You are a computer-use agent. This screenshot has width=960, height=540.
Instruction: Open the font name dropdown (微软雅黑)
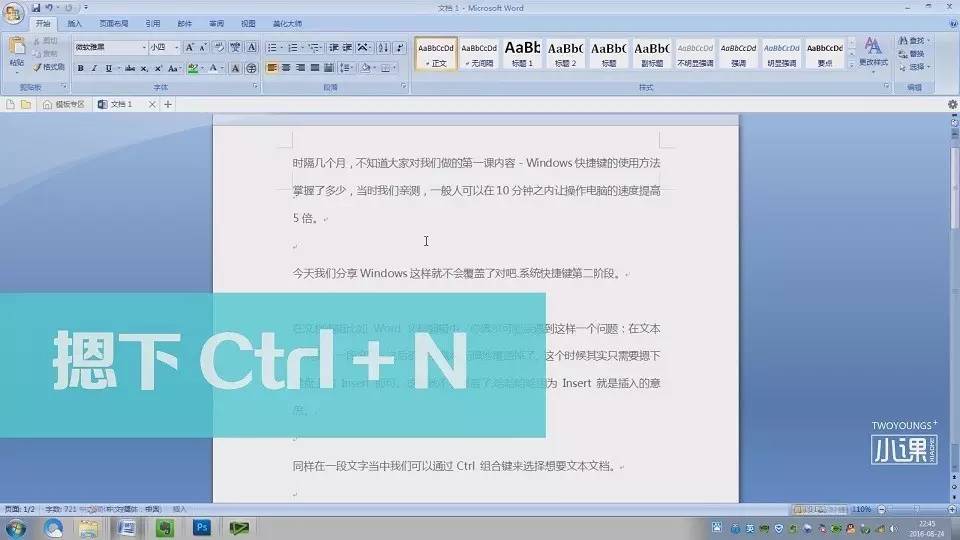tap(144, 47)
